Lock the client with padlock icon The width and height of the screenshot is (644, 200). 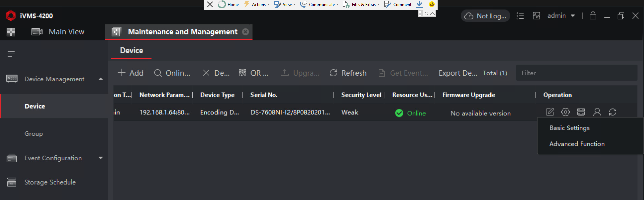pos(593,16)
